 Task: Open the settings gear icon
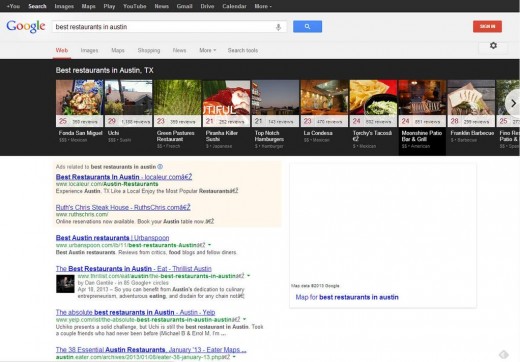(x=493, y=46)
